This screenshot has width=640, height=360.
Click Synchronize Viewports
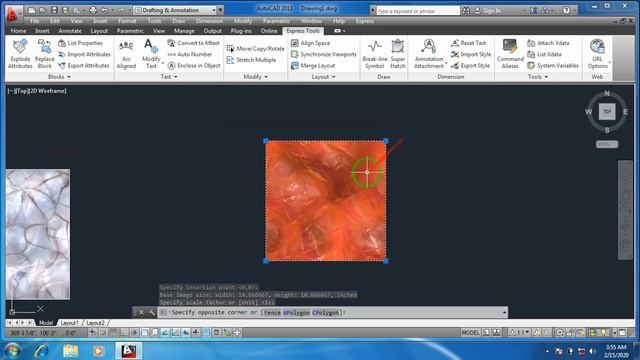[x=324, y=54]
